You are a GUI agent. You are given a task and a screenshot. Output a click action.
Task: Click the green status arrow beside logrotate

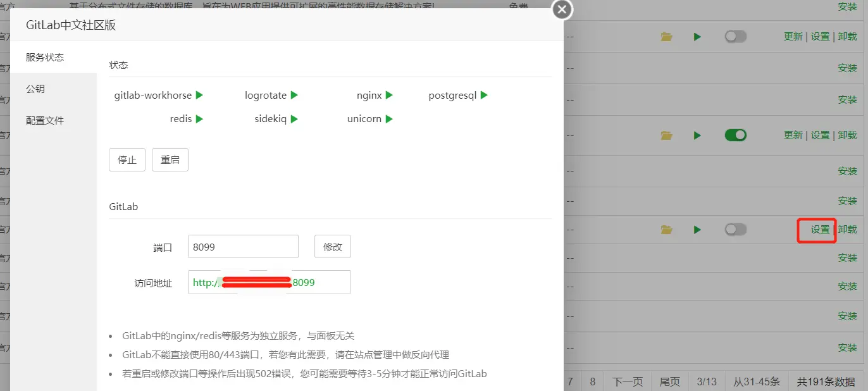[294, 96]
